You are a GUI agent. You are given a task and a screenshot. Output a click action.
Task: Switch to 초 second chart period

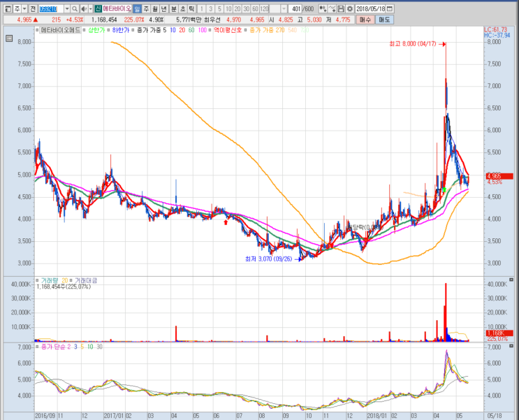pos(183,9)
